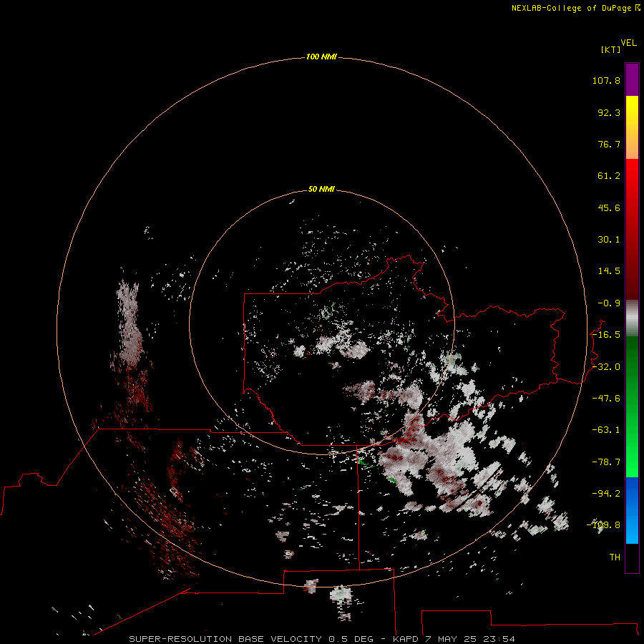Click the 50 NMI range ring label
This screenshot has height=644, width=644.
321,189
